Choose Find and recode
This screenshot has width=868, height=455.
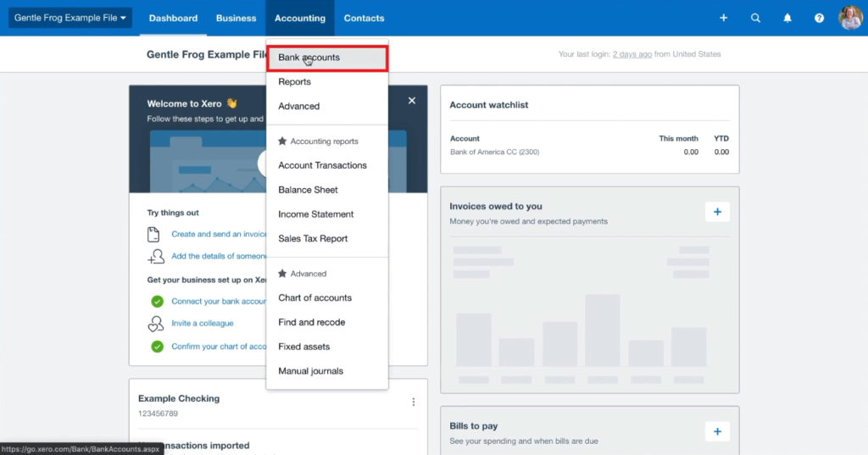[x=327, y=322]
